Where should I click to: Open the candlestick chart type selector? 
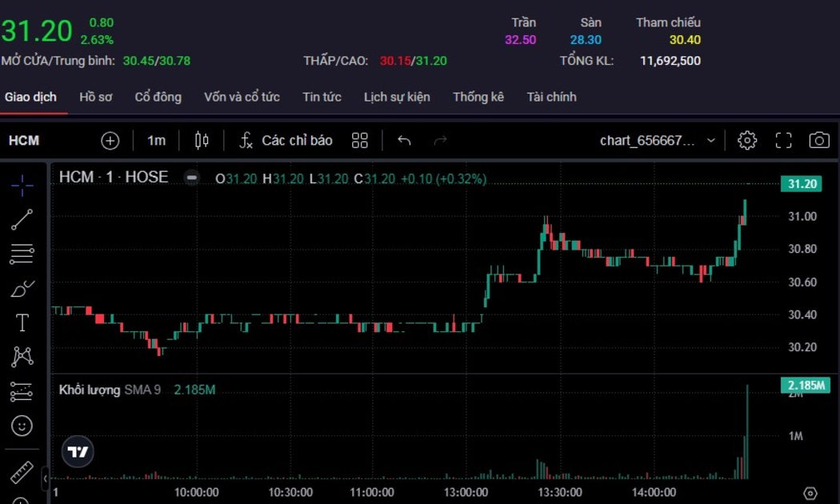pyautogui.click(x=202, y=141)
